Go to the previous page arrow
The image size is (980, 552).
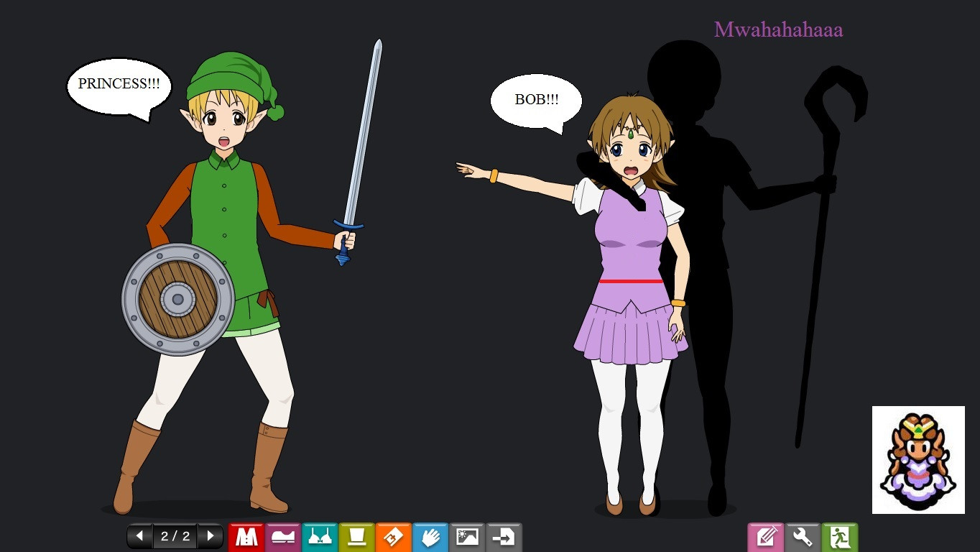point(139,536)
